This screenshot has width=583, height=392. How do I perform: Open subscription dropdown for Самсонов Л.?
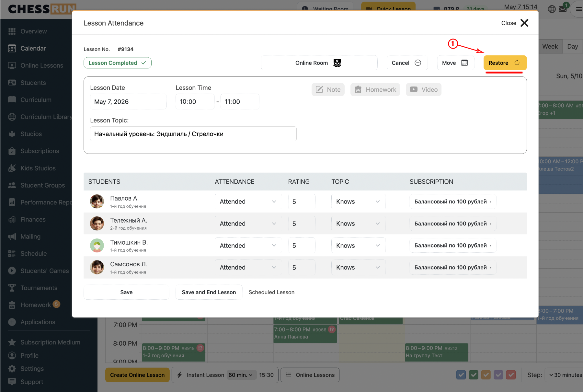click(453, 268)
